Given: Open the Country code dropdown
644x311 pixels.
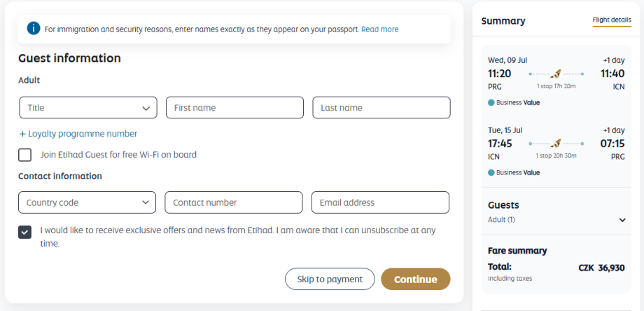Looking at the screenshot, I should (87, 202).
